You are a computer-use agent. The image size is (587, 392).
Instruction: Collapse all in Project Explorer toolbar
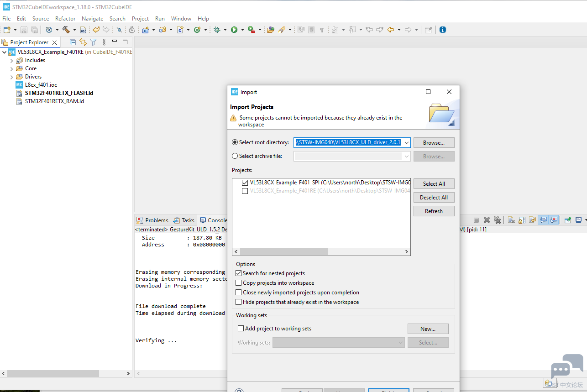73,42
